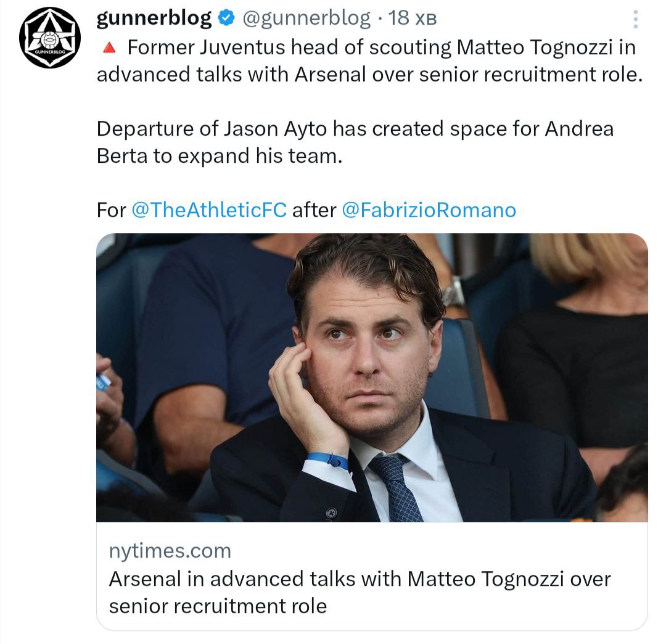Open the gunnerblog profile avatar

click(50, 38)
